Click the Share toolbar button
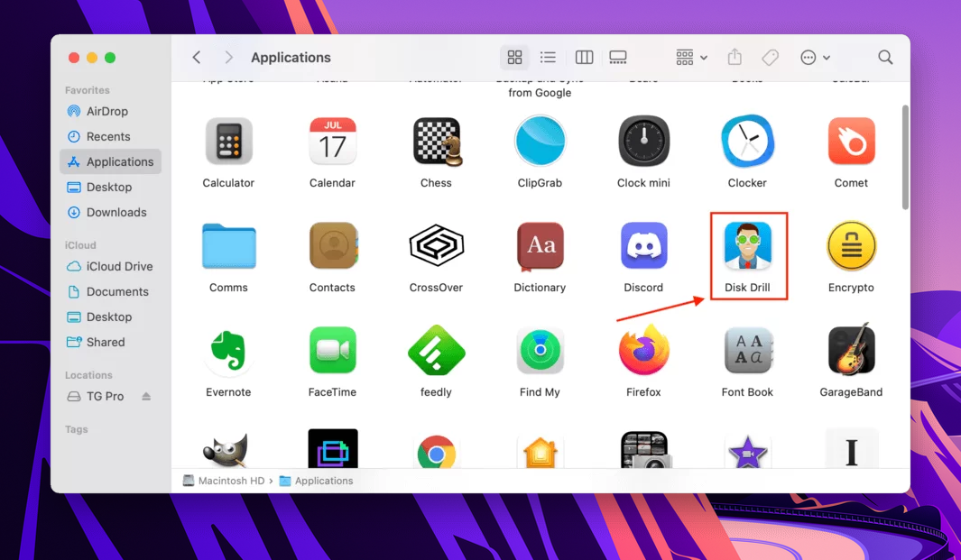The height and width of the screenshot is (560, 961). (735, 58)
